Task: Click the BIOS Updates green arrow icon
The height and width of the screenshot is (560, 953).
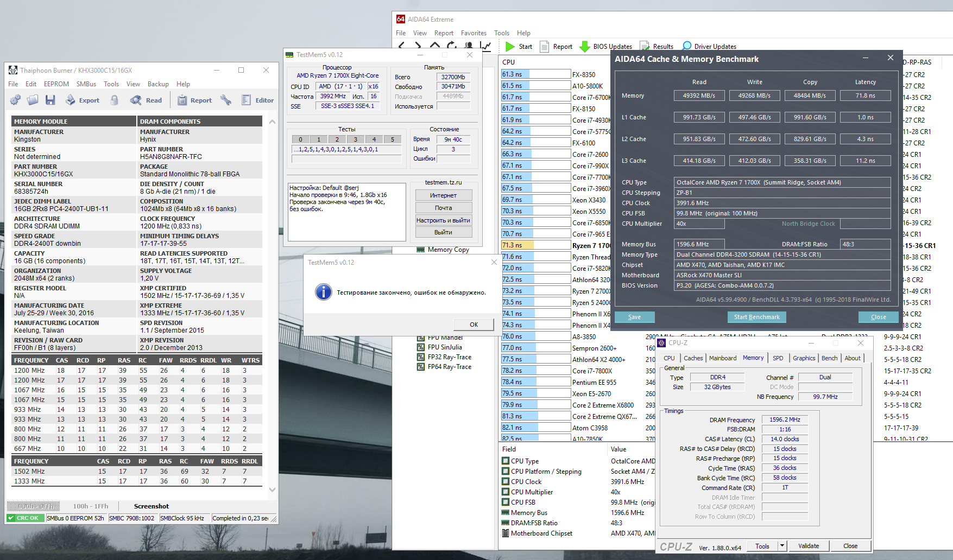Action: (585, 47)
